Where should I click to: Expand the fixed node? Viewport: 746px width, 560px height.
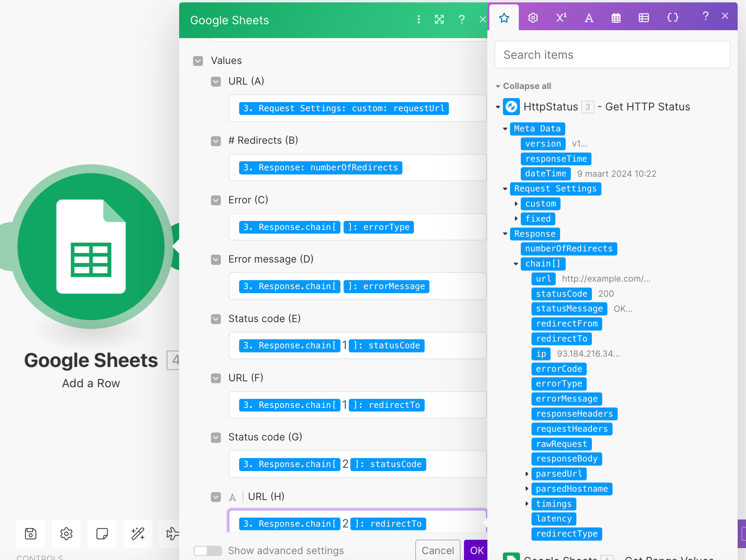click(x=516, y=218)
